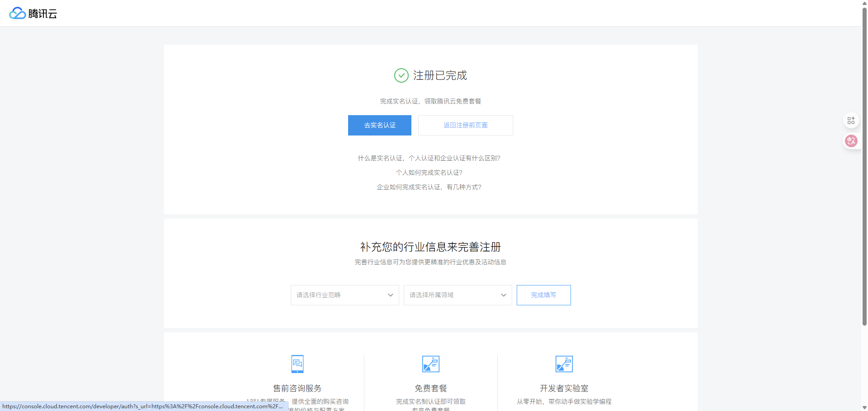This screenshot has height=411, width=868.
Task: Open the grid plus widget icon
Action: [851, 121]
